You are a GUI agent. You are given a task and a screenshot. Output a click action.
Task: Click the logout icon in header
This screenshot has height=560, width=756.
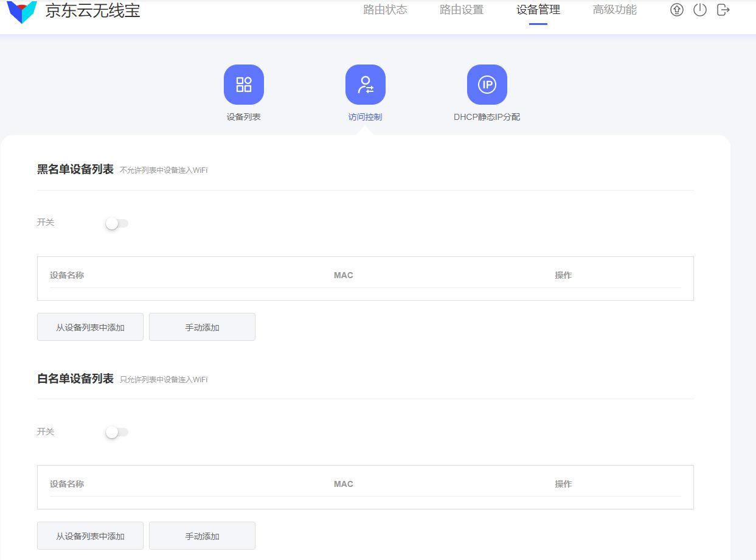723,10
